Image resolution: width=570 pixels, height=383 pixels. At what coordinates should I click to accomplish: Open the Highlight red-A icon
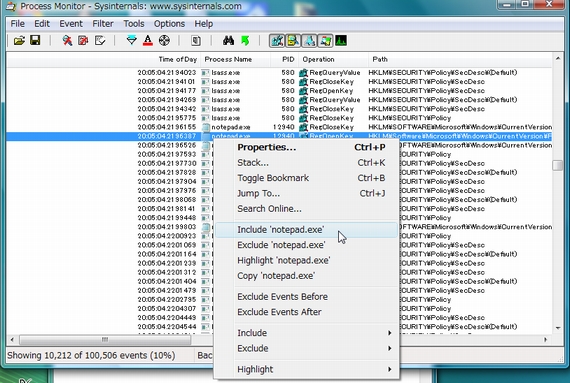pos(148,40)
